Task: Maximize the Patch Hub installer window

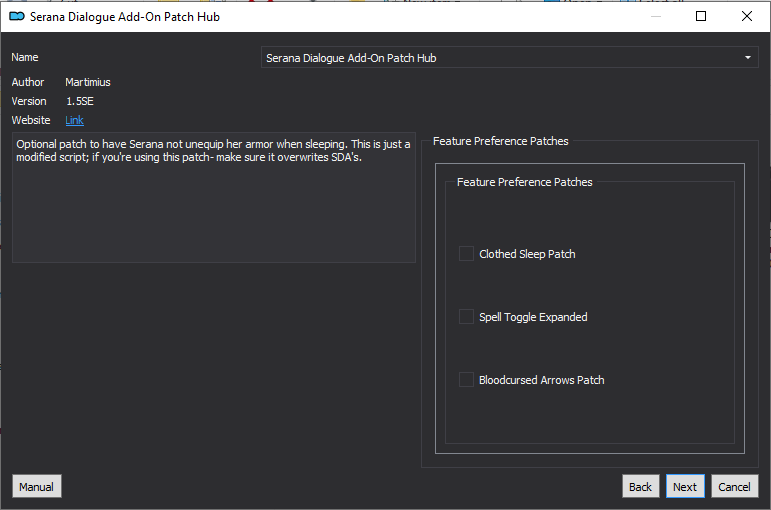Action: pos(701,16)
